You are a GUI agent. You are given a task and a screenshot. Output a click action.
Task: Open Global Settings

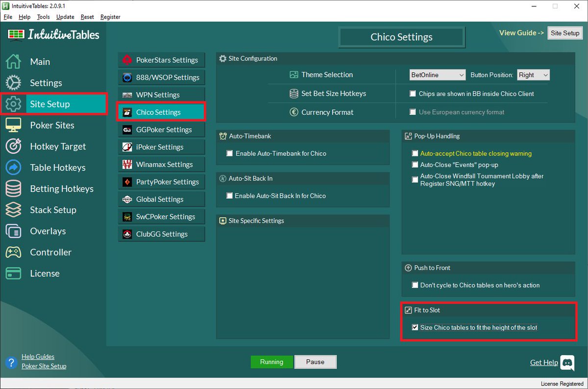pyautogui.click(x=161, y=199)
